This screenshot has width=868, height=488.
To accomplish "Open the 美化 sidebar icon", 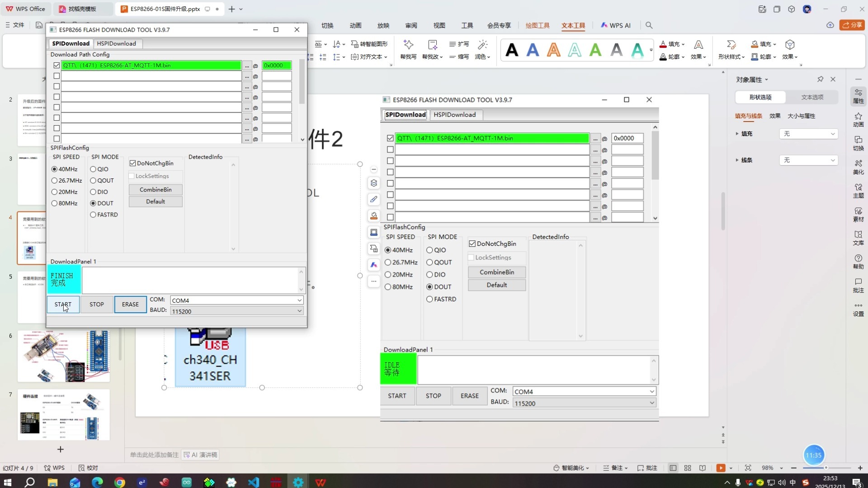I will click(858, 167).
